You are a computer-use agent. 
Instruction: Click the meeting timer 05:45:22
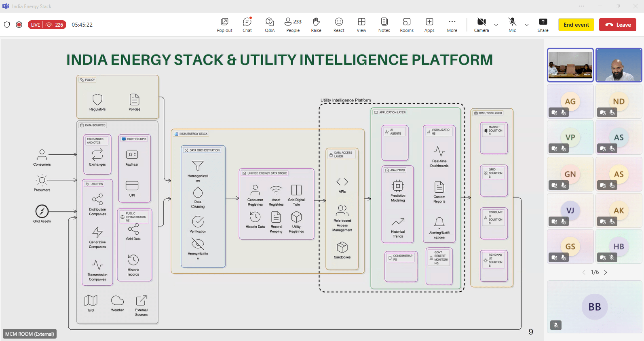tap(82, 25)
